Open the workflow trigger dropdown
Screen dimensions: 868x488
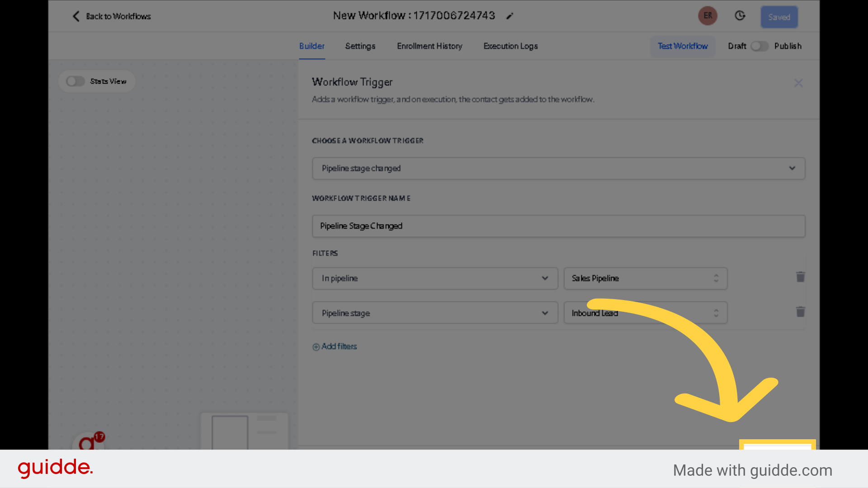tap(558, 169)
